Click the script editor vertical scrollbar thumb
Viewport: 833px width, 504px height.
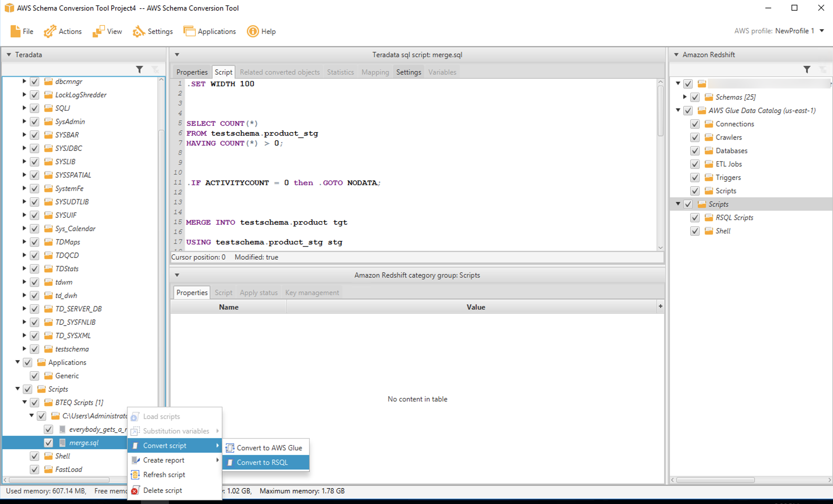[x=660, y=111]
